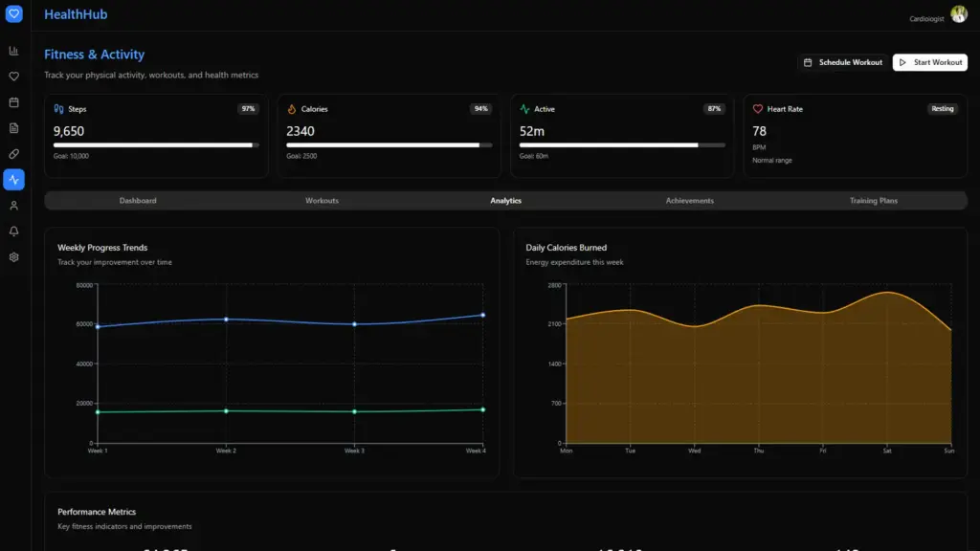The width and height of the screenshot is (980, 551).
Task: Open the notifications bell icon
Action: 13,231
